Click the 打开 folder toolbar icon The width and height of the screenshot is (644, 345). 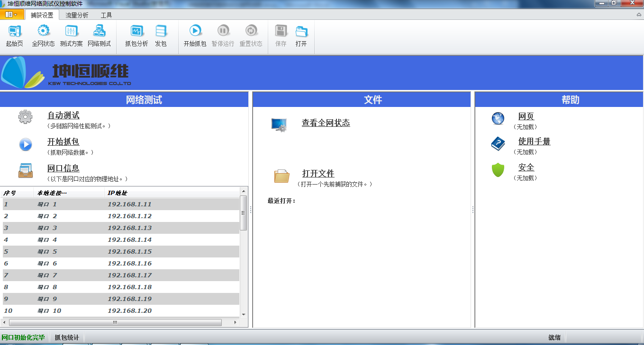tap(301, 36)
